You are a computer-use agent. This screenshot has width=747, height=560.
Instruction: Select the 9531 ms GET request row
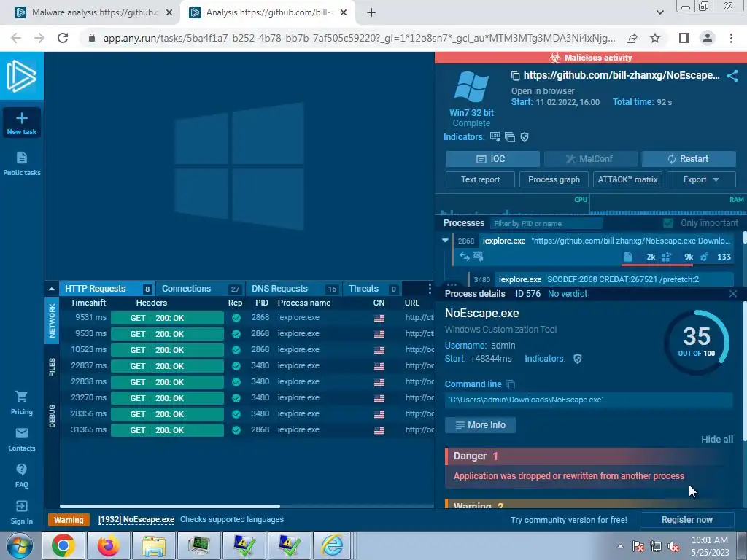click(247, 318)
